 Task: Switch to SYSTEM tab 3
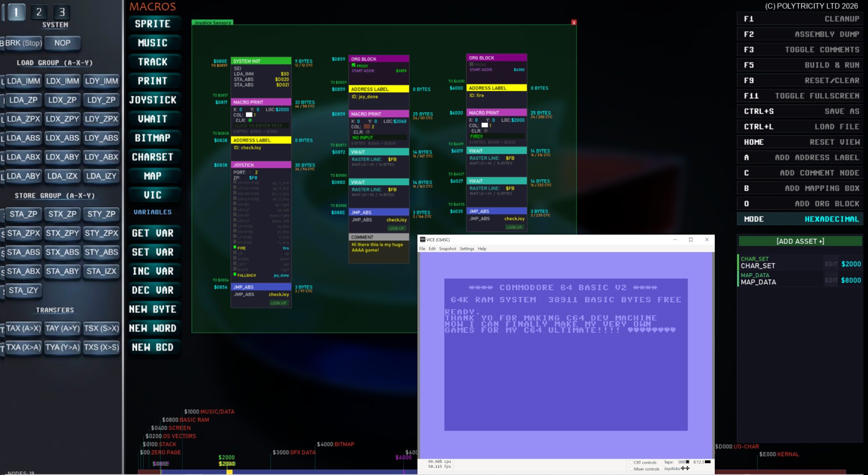[62, 12]
